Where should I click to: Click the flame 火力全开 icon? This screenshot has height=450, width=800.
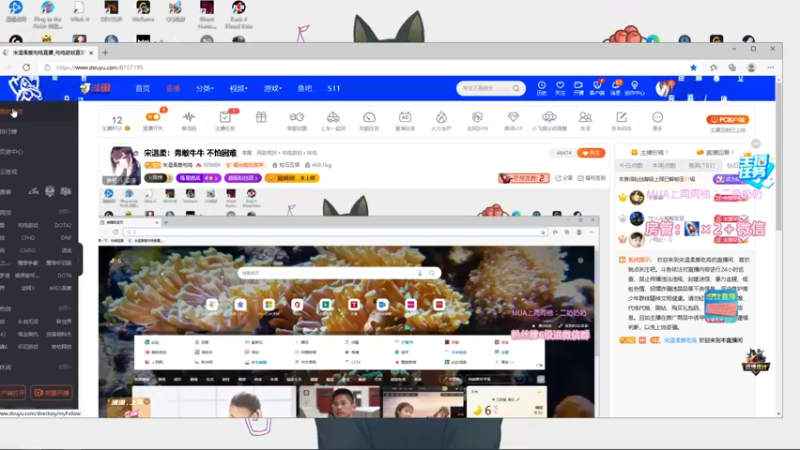(x=441, y=117)
